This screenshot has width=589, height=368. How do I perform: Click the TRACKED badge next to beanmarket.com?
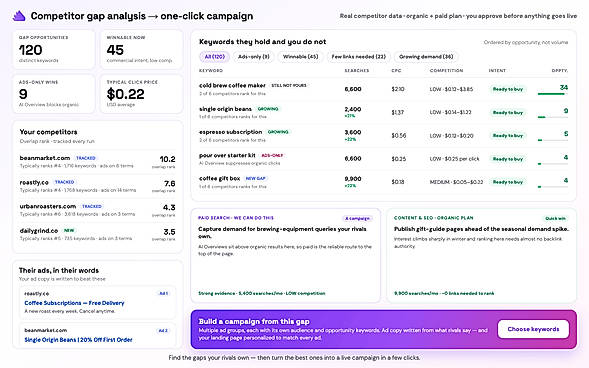click(86, 158)
